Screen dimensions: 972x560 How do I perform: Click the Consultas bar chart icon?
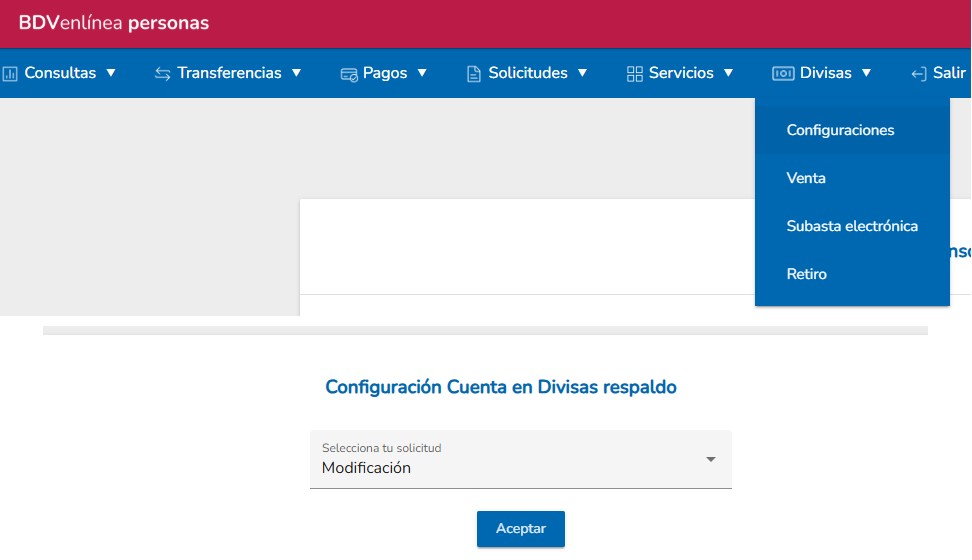pyautogui.click(x=11, y=73)
